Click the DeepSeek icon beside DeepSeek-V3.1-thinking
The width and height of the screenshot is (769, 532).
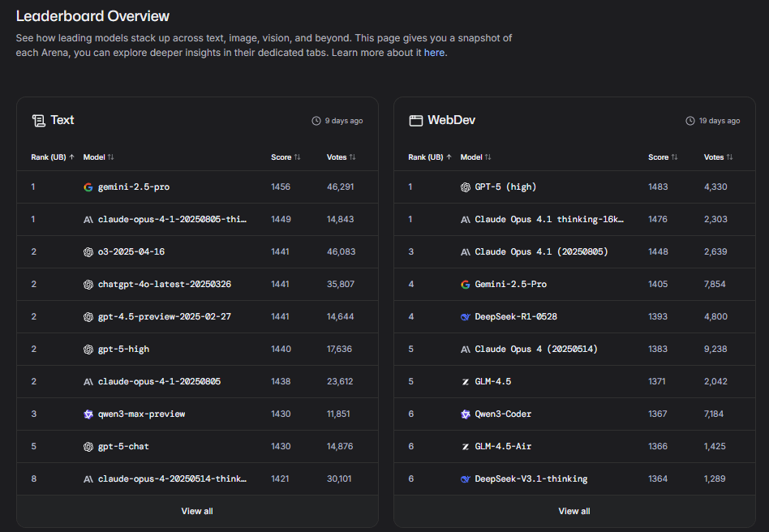pyautogui.click(x=466, y=479)
